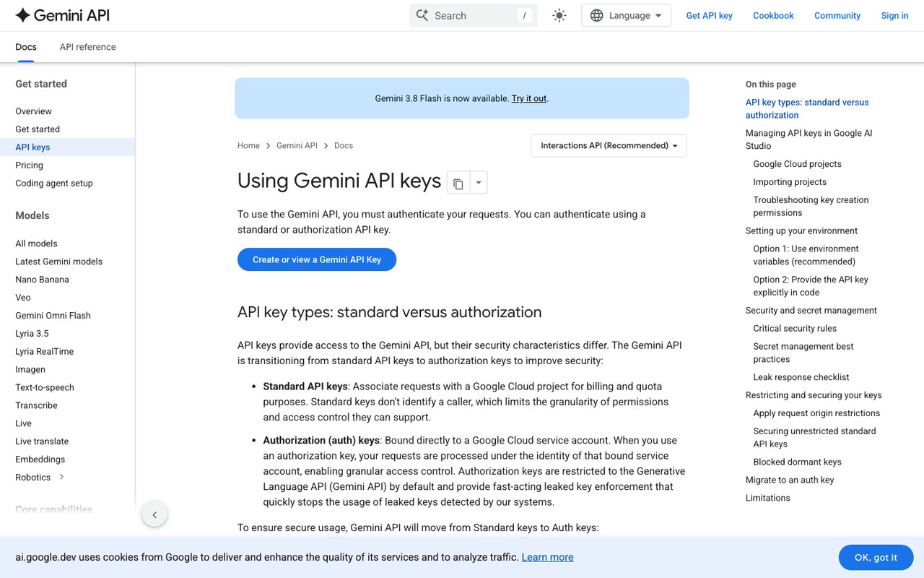Open Transcribe in sidebar

pyautogui.click(x=36, y=405)
